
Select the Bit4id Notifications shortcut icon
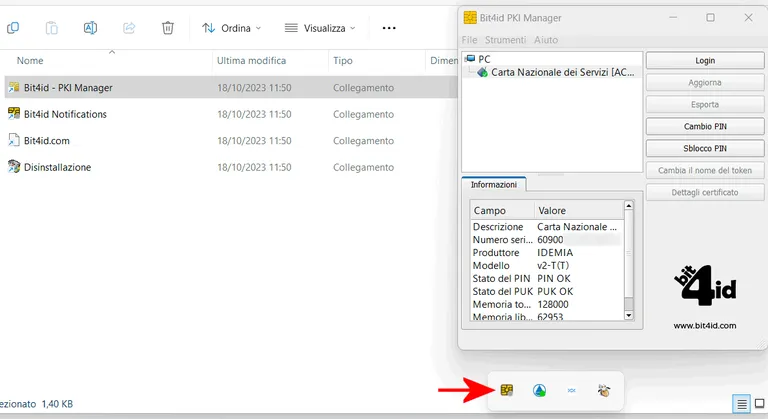point(14,114)
